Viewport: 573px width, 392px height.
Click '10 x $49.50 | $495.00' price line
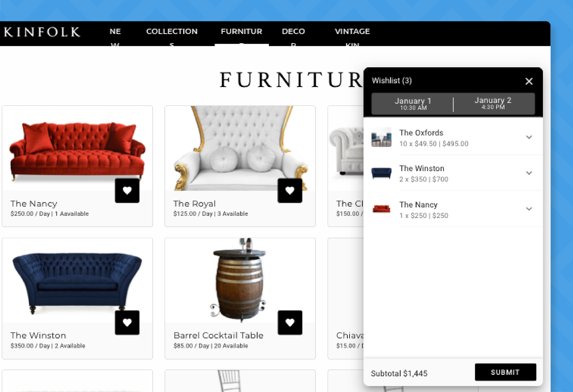[x=434, y=144]
